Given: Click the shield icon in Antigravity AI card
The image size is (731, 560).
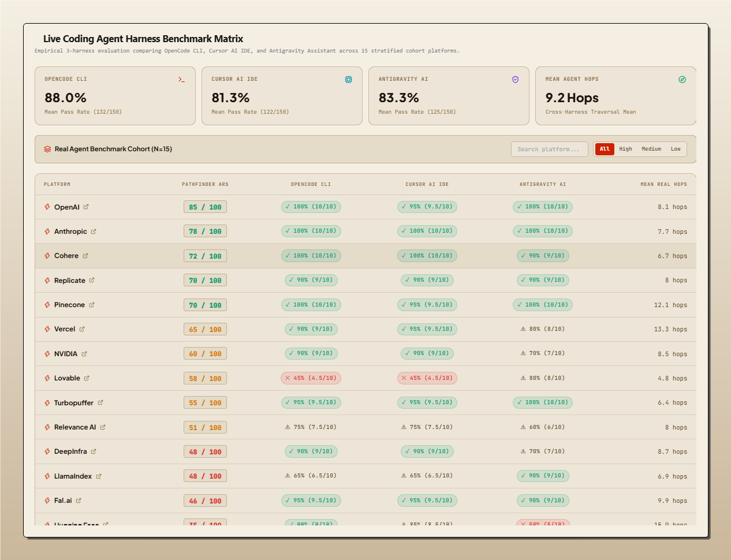Looking at the screenshot, I should (x=515, y=80).
